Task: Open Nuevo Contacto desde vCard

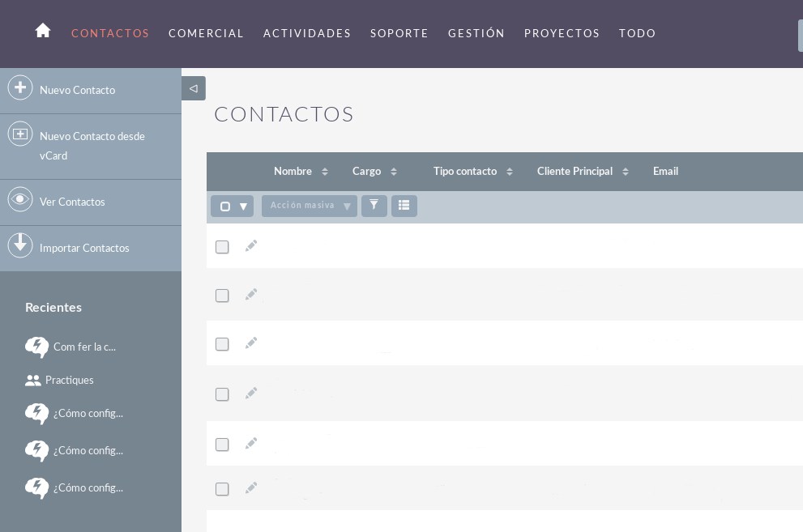Action: point(92,146)
